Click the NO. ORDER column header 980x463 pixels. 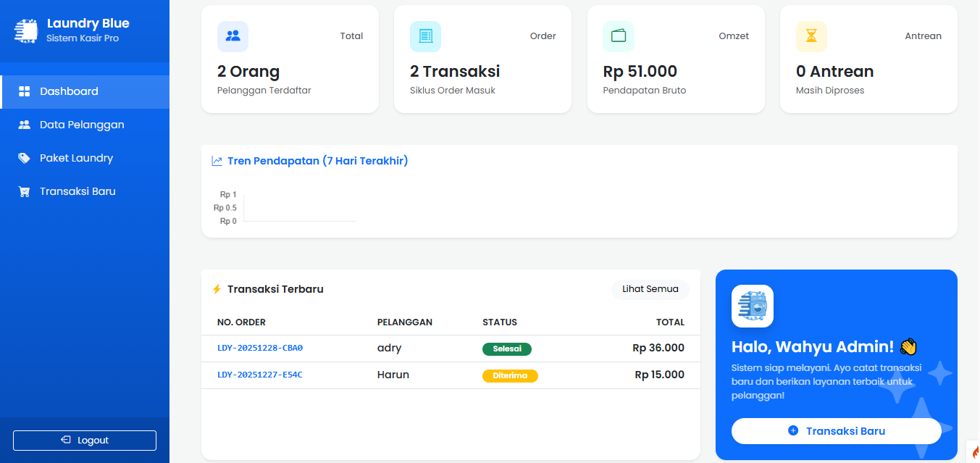[x=241, y=322]
